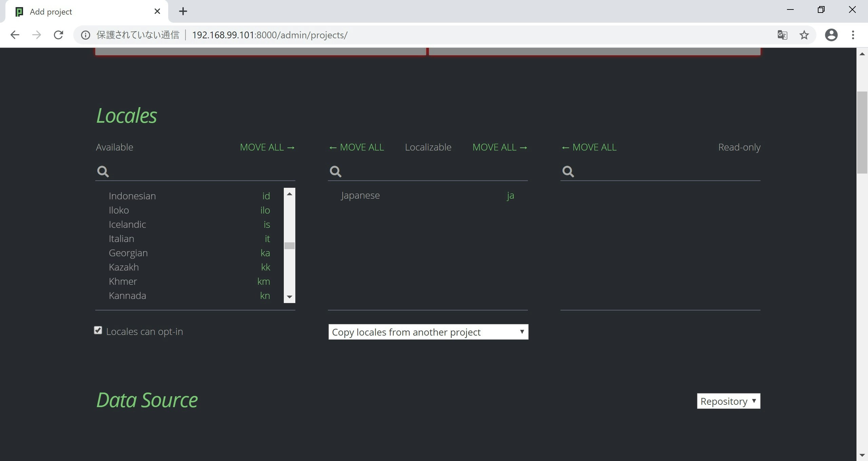Move all Available locales to Localizable
The height and width of the screenshot is (461, 868).
pyautogui.click(x=267, y=147)
